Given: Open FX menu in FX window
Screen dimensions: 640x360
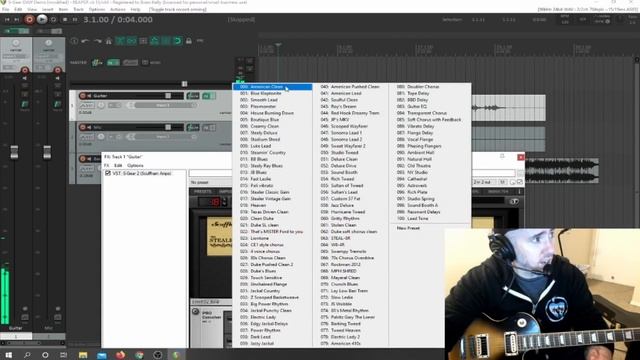Looking at the screenshot, I should tap(107, 165).
